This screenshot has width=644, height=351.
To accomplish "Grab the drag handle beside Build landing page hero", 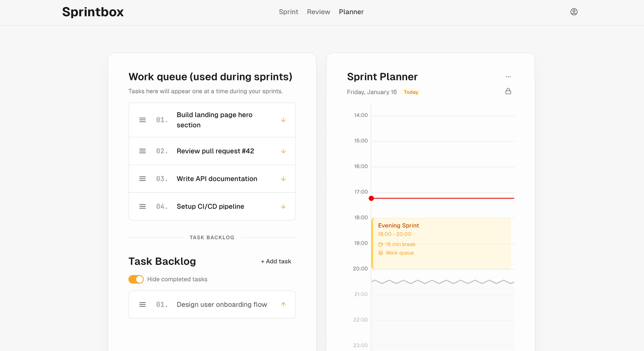I will point(142,120).
